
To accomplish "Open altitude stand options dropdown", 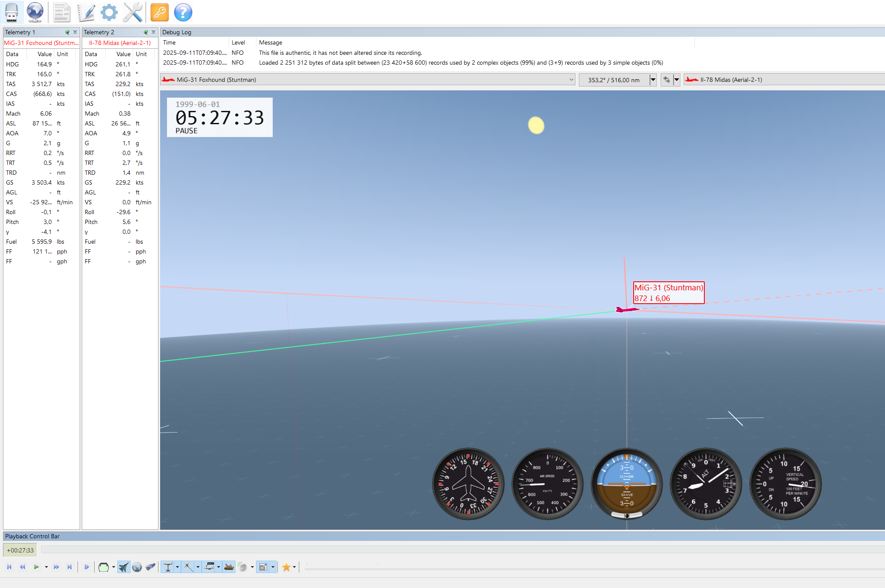I will (x=177, y=567).
